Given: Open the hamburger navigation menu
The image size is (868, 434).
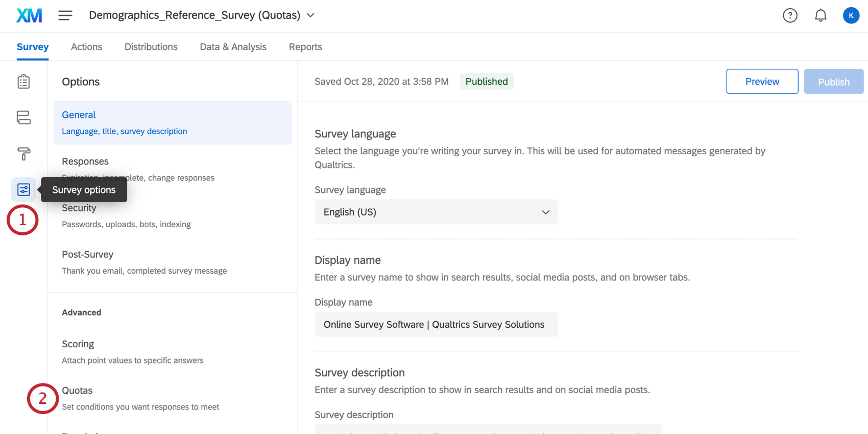Looking at the screenshot, I should tap(65, 15).
